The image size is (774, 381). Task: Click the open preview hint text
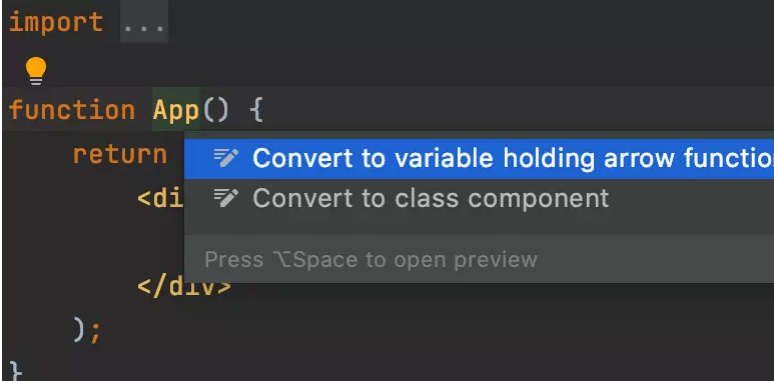tap(371, 260)
